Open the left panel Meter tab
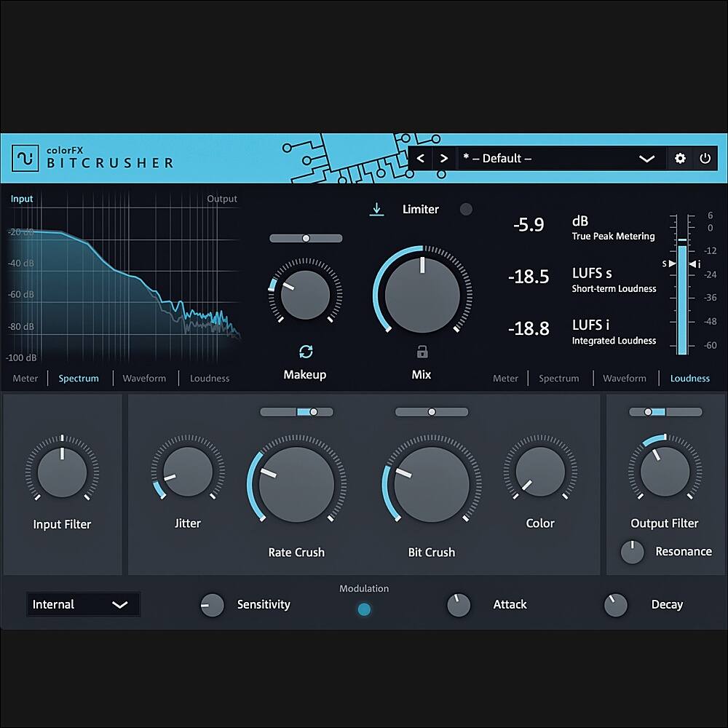 pyautogui.click(x=25, y=379)
